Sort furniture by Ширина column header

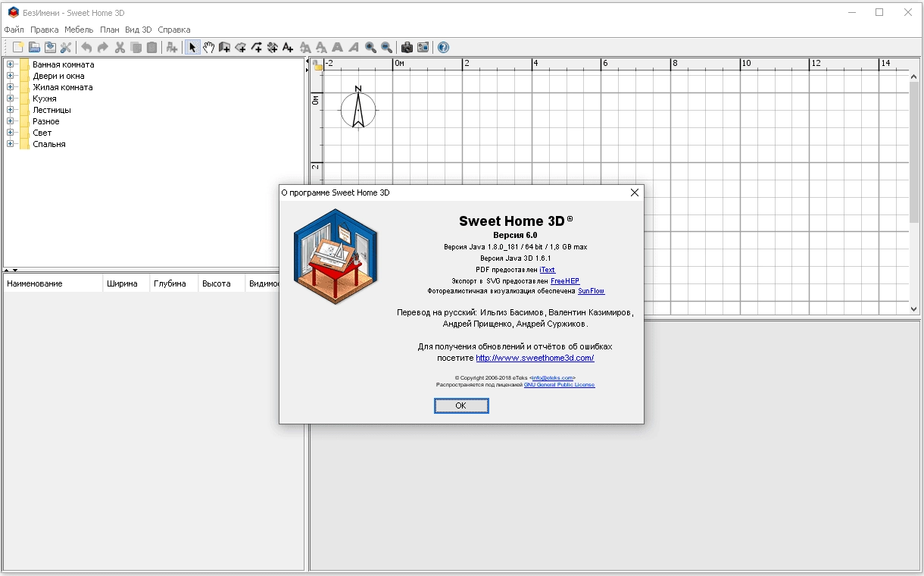click(x=126, y=283)
